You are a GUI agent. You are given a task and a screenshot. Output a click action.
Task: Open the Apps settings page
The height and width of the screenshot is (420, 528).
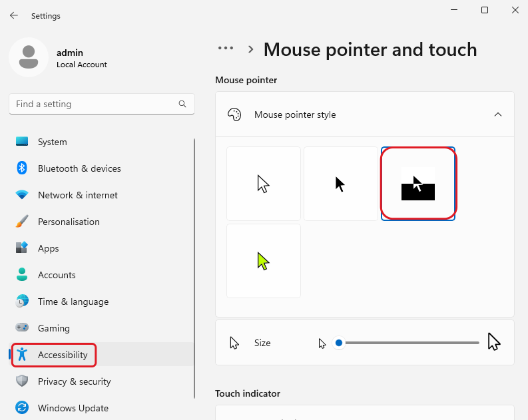tap(49, 248)
